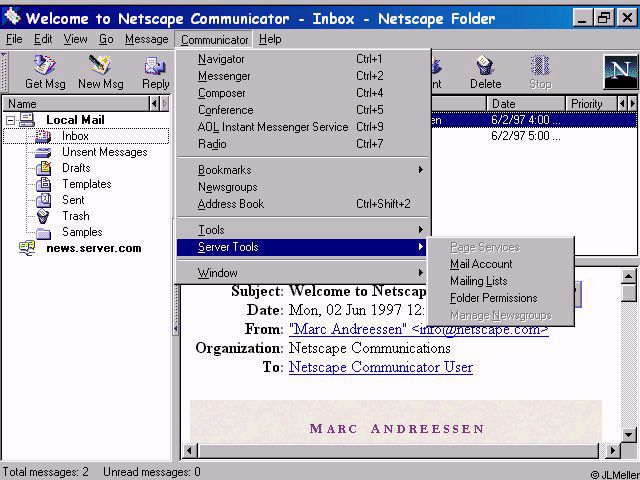The image size is (640, 480).
Task: Select the Unsent Messages folder label
Action: click(x=104, y=152)
